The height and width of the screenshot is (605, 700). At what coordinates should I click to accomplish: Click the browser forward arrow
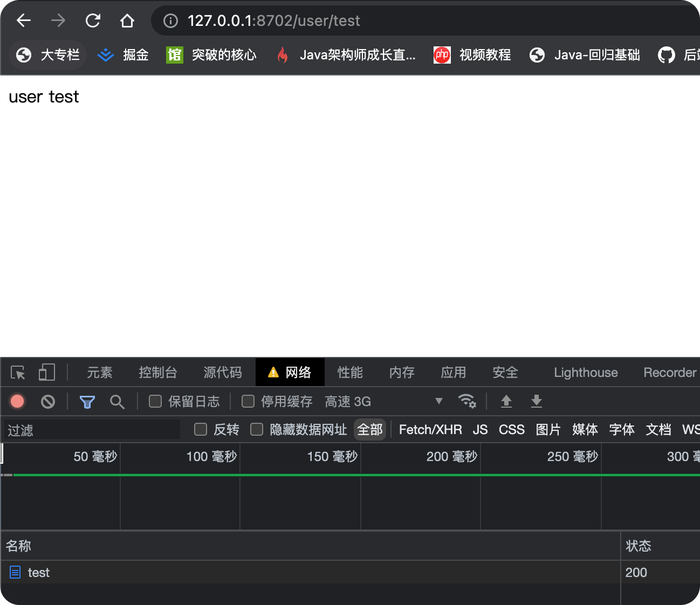click(x=58, y=20)
